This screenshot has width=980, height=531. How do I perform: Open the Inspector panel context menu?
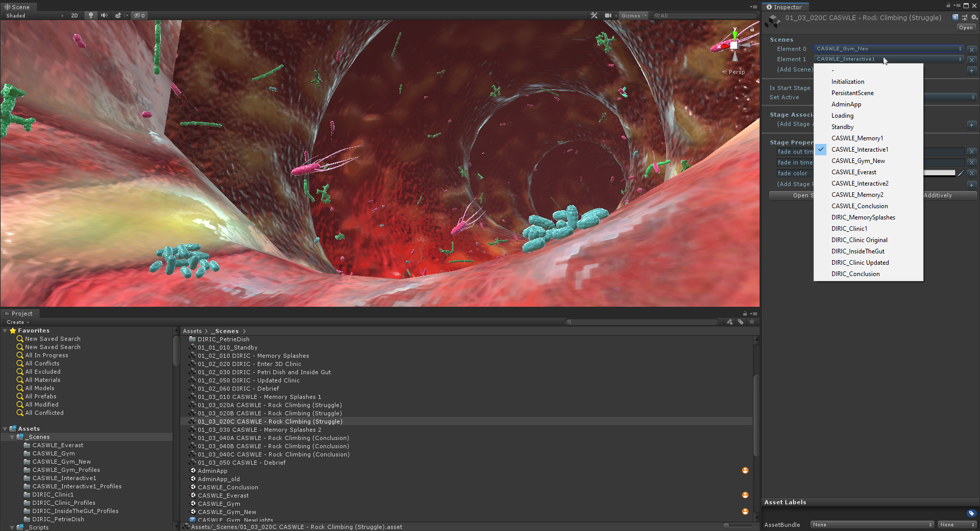(x=957, y=6)
